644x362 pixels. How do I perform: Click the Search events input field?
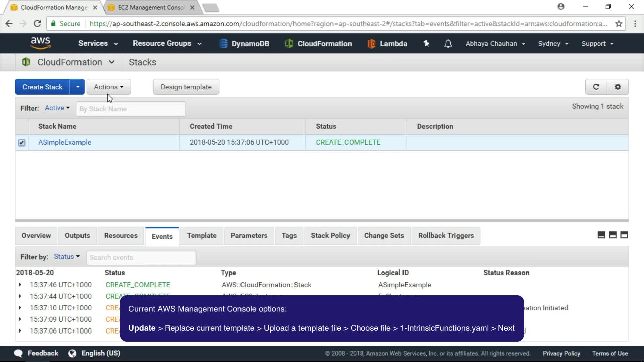pos(141,258)
